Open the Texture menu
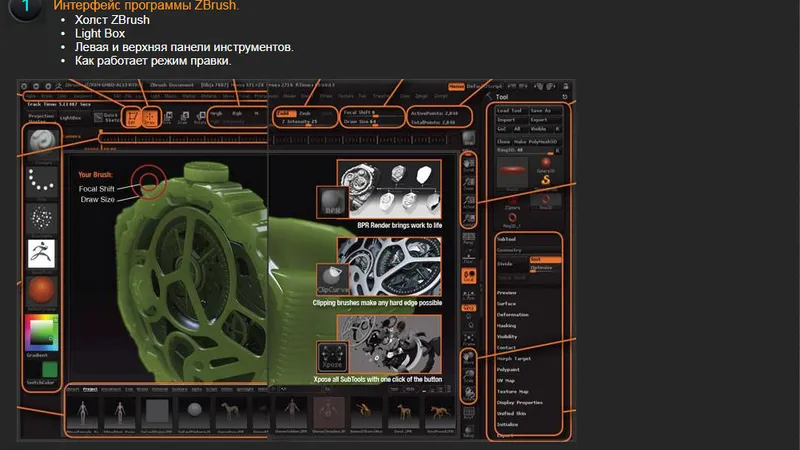 [x=345, y=96]
